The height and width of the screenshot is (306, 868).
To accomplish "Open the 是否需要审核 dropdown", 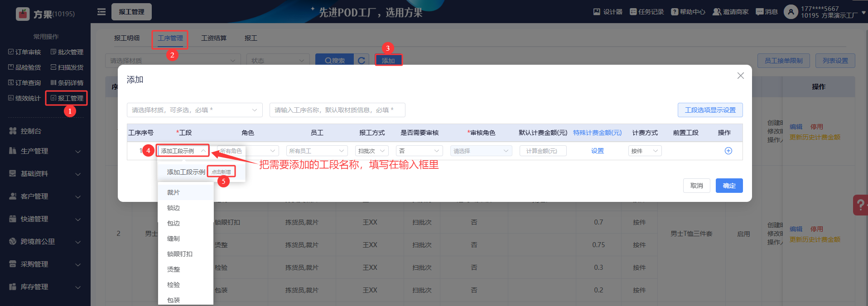I will point(419,151).
